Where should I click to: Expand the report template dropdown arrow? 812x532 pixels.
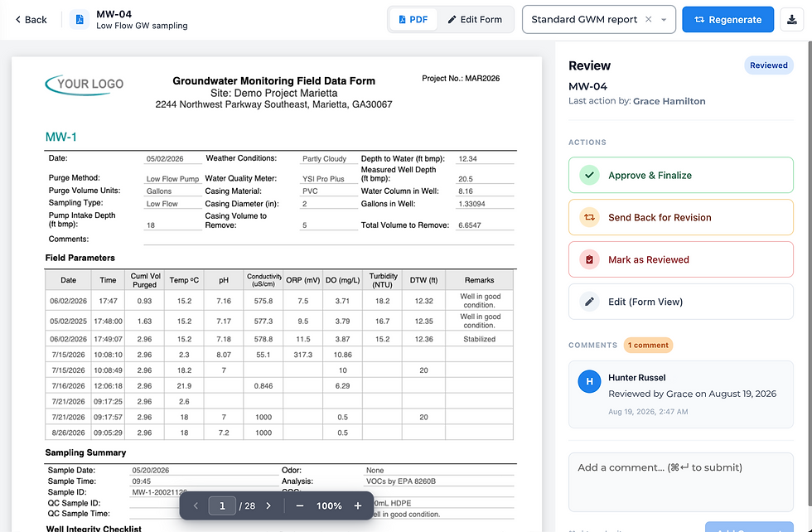664,20
